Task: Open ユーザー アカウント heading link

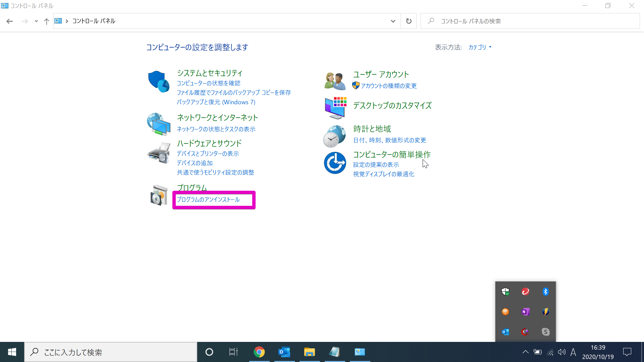Action: [381, 74]
